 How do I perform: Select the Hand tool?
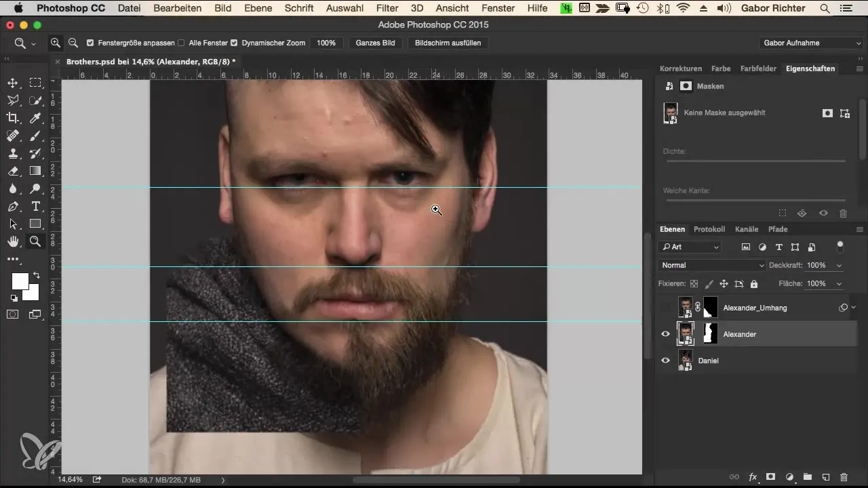point(13,241)
